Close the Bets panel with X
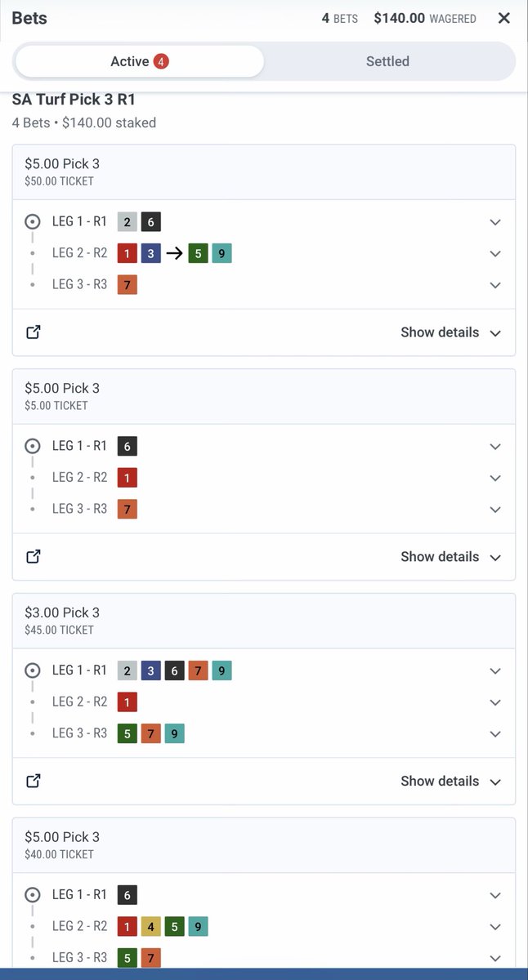This screenshot has width=528, height=980. coord(504,18)
